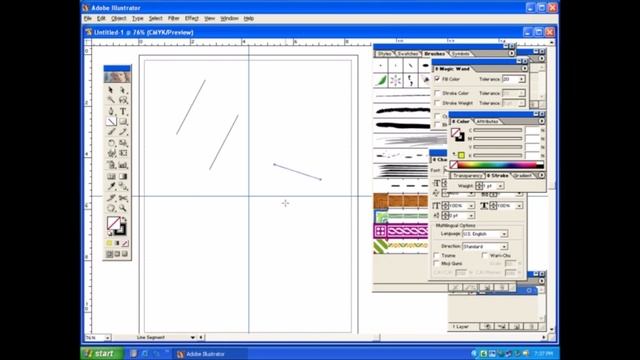Image resolution: width=640 pixels, height=360 pixels.
Task: Switch to the Transparency tab
Action: click(x=467, y=176)
